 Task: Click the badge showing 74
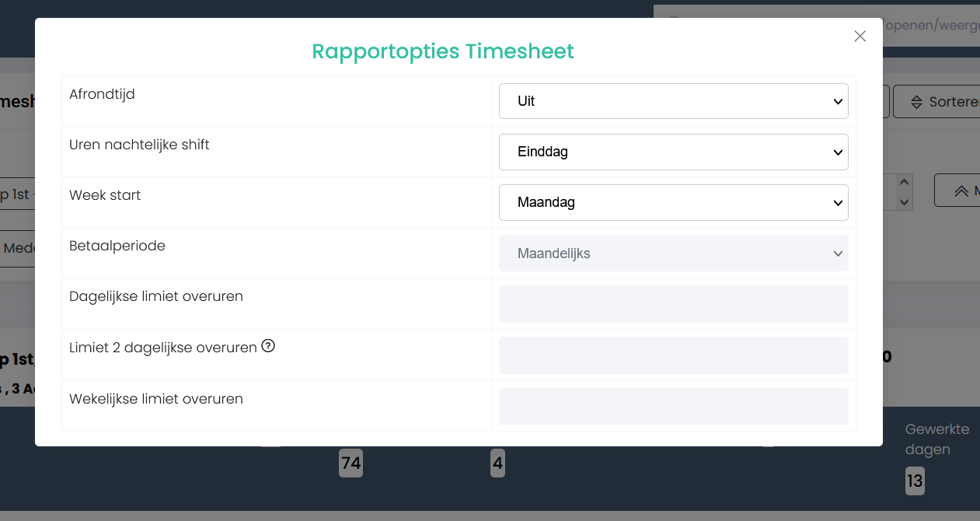350,463
